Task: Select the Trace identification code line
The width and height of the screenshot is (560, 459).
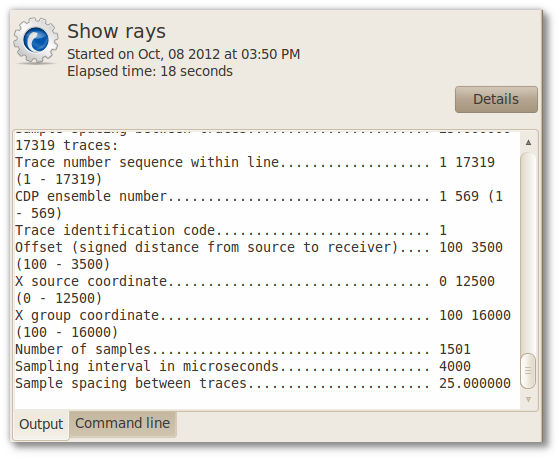Action: click(231, 230)
